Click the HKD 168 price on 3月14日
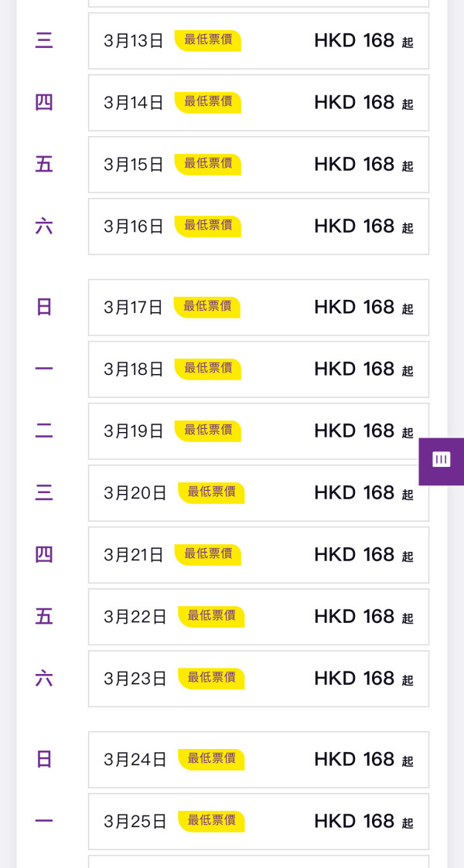Image resolution: width=464 pixels, height=868 pixels. (354, 102)
